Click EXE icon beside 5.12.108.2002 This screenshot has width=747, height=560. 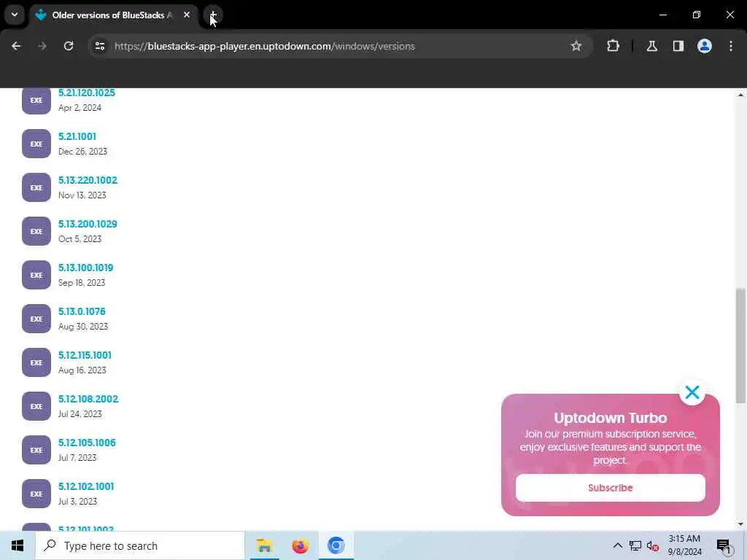(36, 407)
